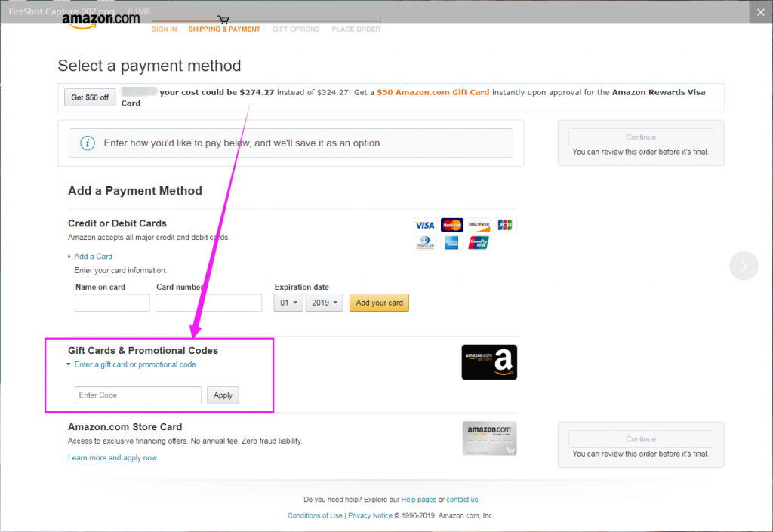Click the Add your card button
The image size is (773, 532).
coord(379,303)
